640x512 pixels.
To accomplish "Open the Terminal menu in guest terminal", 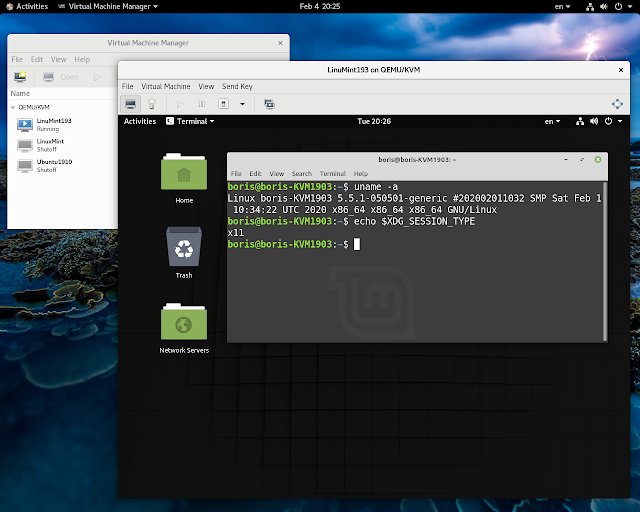I will (x=333, y=174).
